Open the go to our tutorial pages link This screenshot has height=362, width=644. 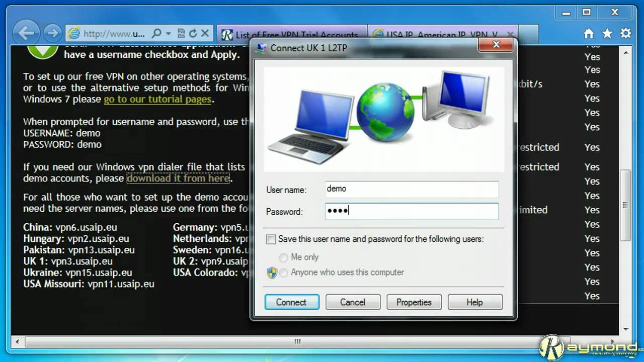(157, 99)
